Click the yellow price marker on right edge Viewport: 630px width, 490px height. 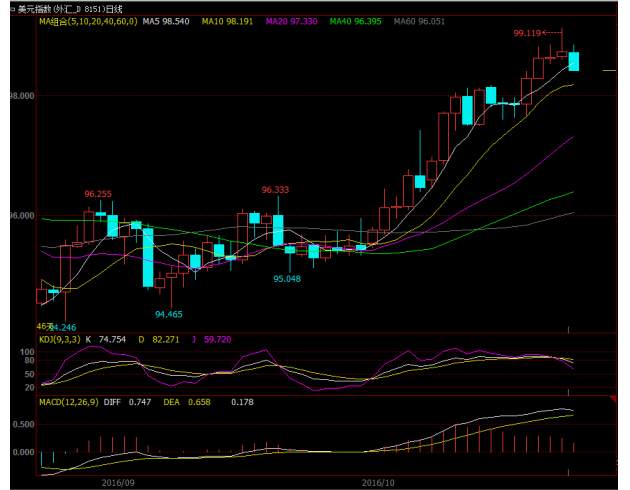click(x=609, y=70)
